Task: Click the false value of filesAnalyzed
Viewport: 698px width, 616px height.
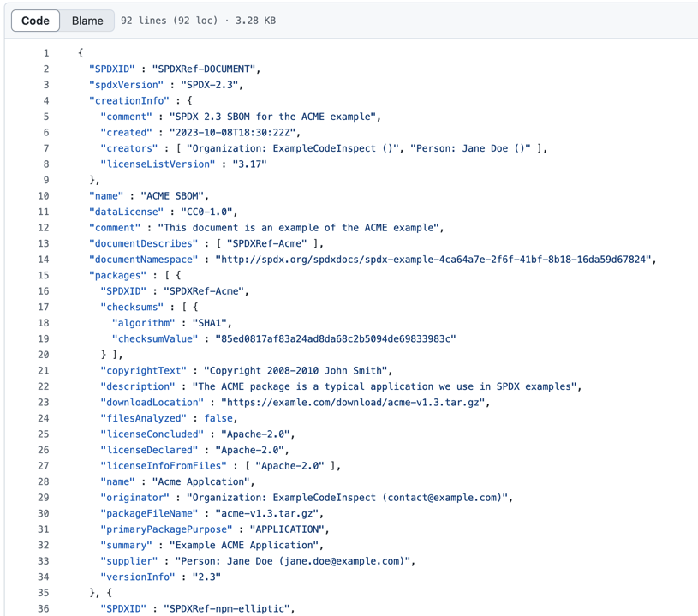Action: [x=218, y=418]
